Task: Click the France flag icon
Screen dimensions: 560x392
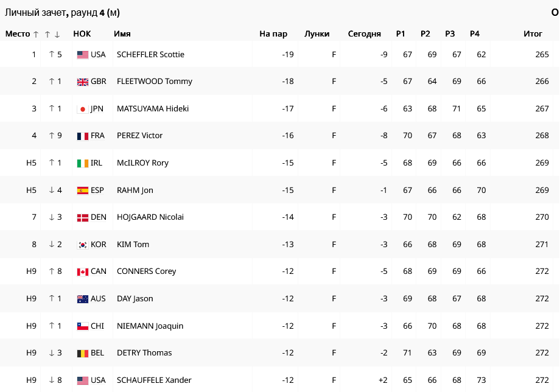Action: [83, 136]
